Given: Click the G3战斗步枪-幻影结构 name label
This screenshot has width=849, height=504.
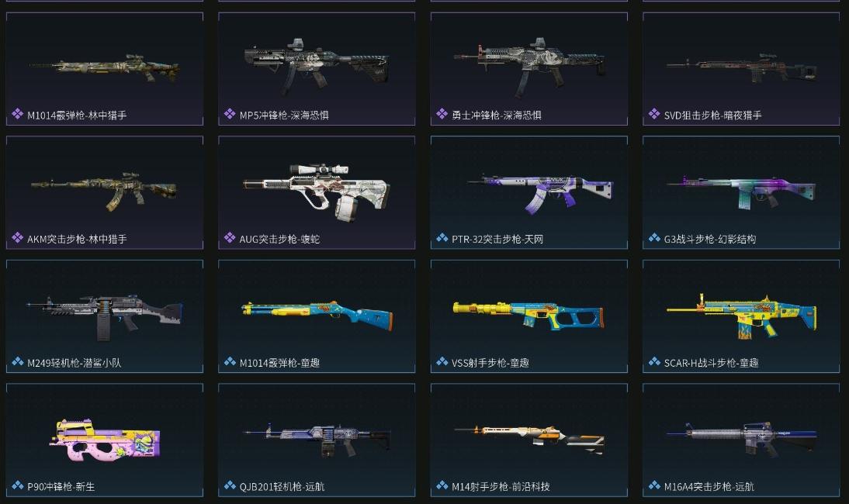Looking at the screenshot, I should (x=710, y=239).
